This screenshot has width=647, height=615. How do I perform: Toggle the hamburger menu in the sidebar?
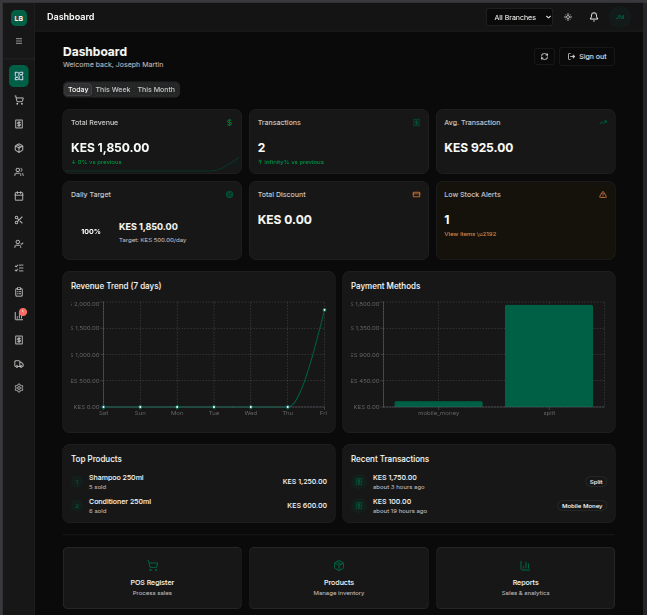click(x=19, y=41)
